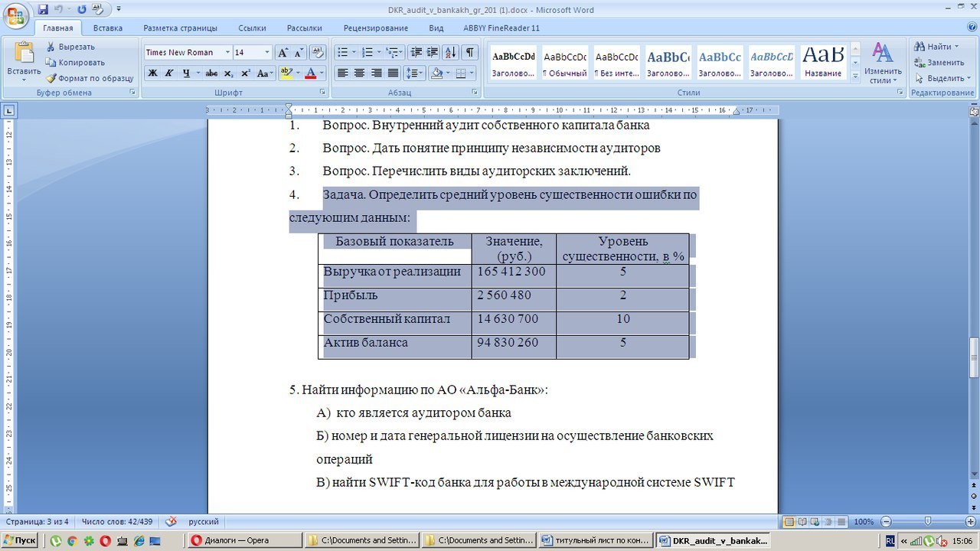Open Изменить стили options
Viewport: 980px width, 551px height.
click(x=883, y=62)
